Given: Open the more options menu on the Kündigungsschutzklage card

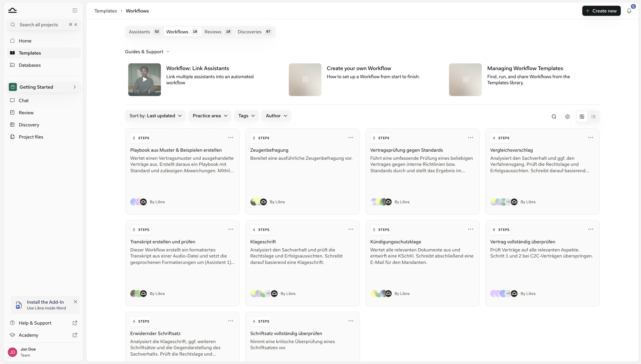Looking at the screenshot, I should [470, 229].
